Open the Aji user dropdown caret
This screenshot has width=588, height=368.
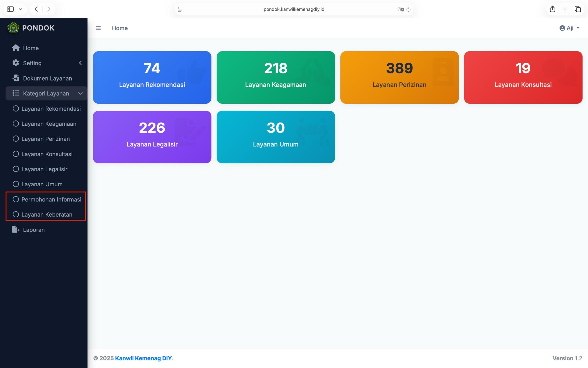point(578,28)
